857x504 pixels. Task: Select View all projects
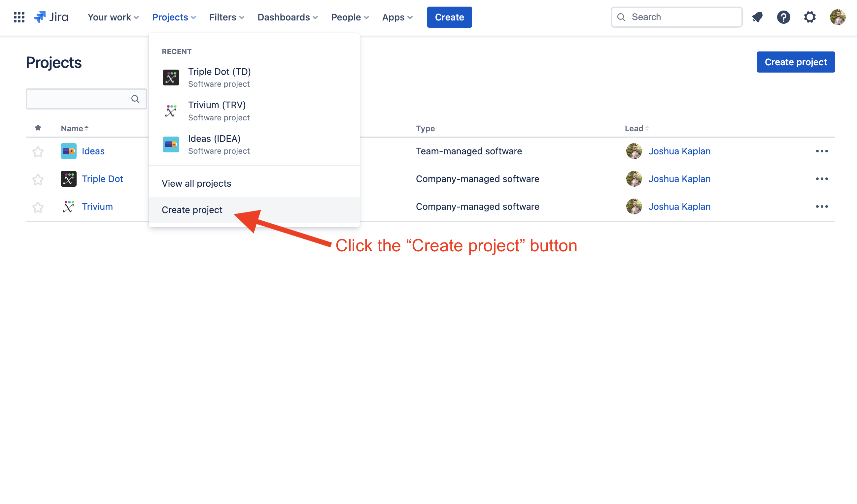click(196, 183)
